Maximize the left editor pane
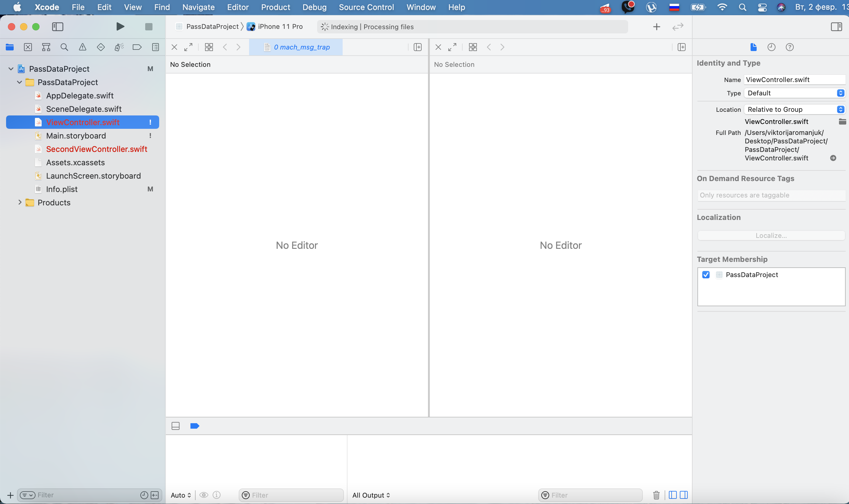This screenshot has width=849, height=504. 188,47
